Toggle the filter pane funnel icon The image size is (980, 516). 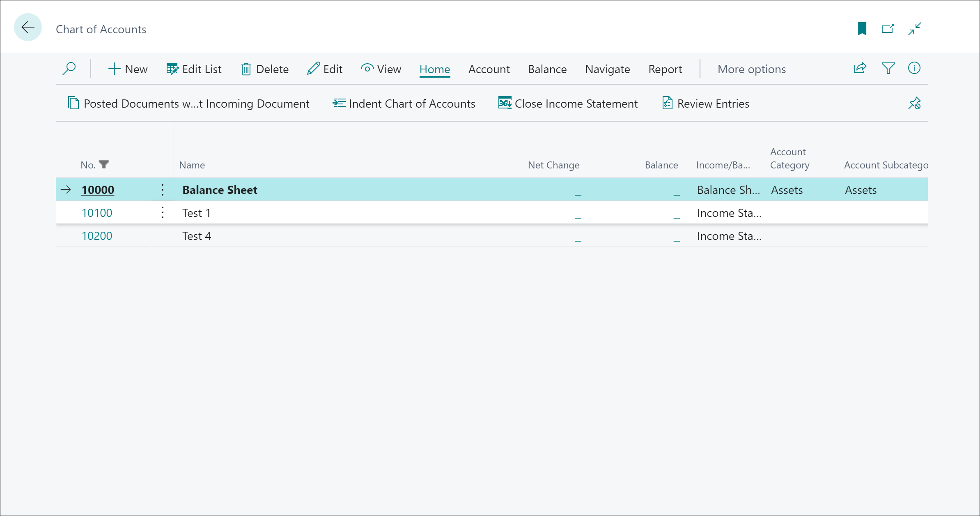tap(888, 68)
